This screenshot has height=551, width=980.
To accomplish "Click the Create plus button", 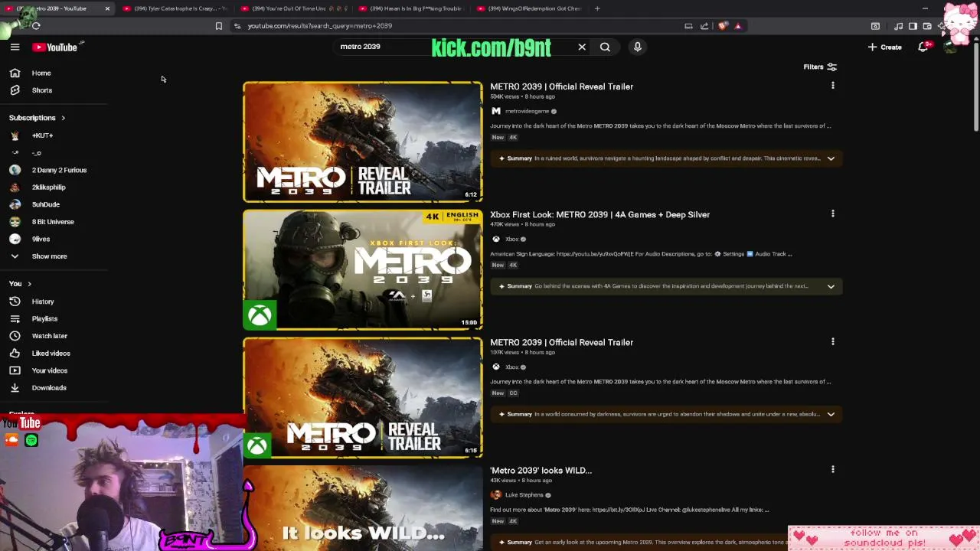I will (885, 47).
